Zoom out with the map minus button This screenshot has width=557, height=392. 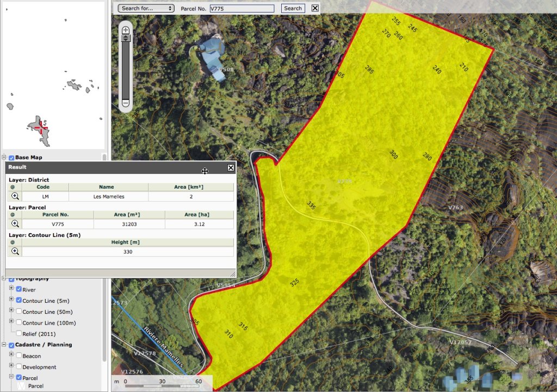[x=126, y=103]
